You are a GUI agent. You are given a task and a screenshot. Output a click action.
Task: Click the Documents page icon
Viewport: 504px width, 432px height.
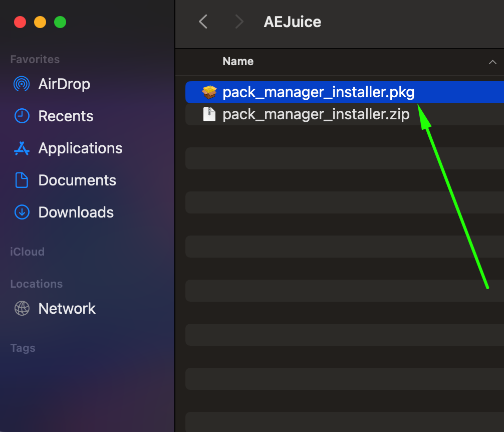tap(22, 180)
